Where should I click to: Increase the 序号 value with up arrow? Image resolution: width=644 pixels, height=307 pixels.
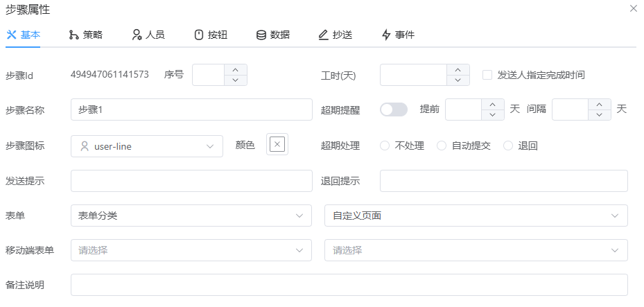pyautogui.click(x=236, y=69)
